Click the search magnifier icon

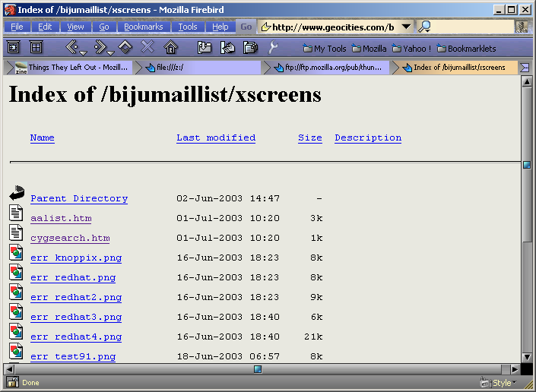(x=425, y=27)
